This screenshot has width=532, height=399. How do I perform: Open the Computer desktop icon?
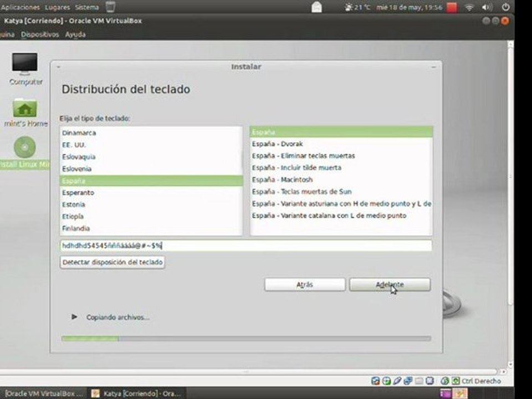25,68
